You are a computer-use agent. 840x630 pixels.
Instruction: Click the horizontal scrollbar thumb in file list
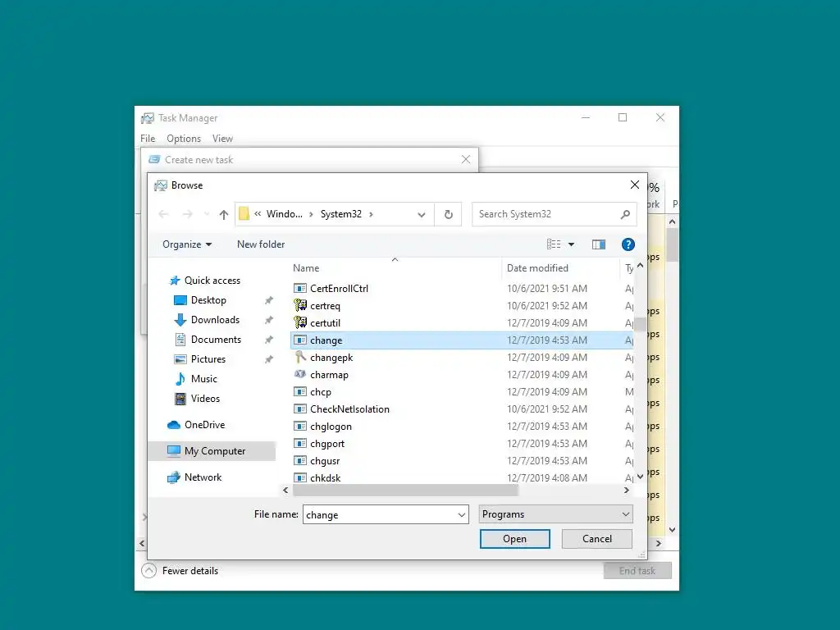tap(405, 491)
